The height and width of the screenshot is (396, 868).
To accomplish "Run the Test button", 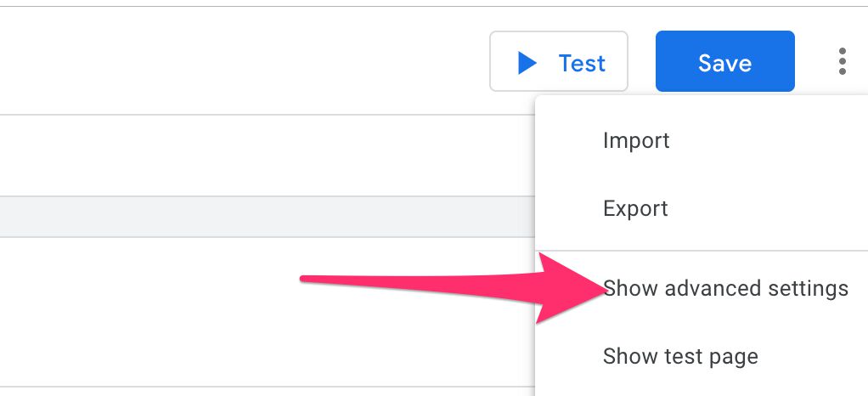I will (559, 61).
